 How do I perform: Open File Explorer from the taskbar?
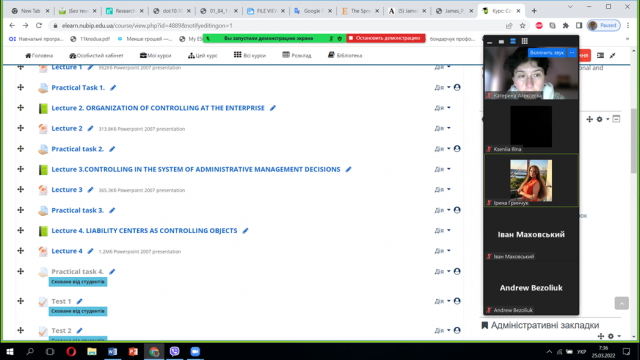point(92,351)
